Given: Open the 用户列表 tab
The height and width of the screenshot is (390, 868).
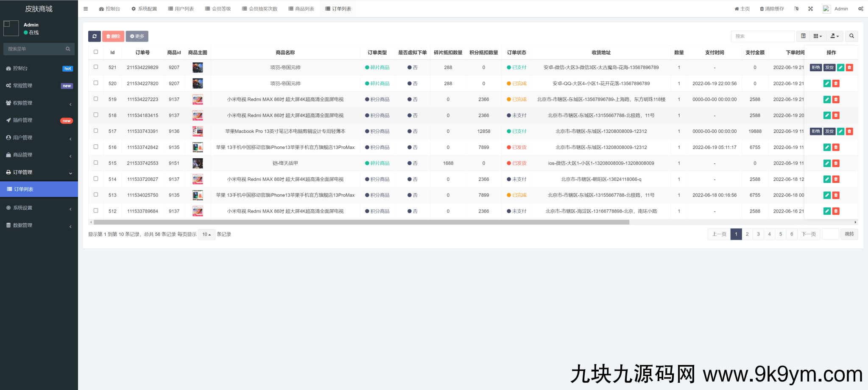Looking at the screenshot, I should [181, 8].
